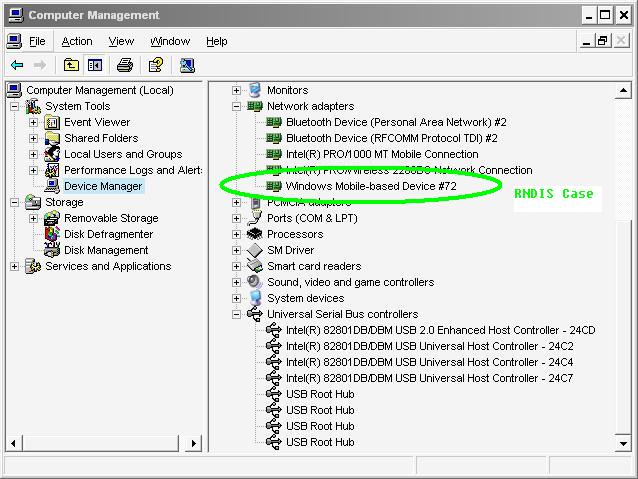Select Bluetooth Device (Personal Area Network) #2
The height and width of the screenshot is (479, 638).
(396, 122)
